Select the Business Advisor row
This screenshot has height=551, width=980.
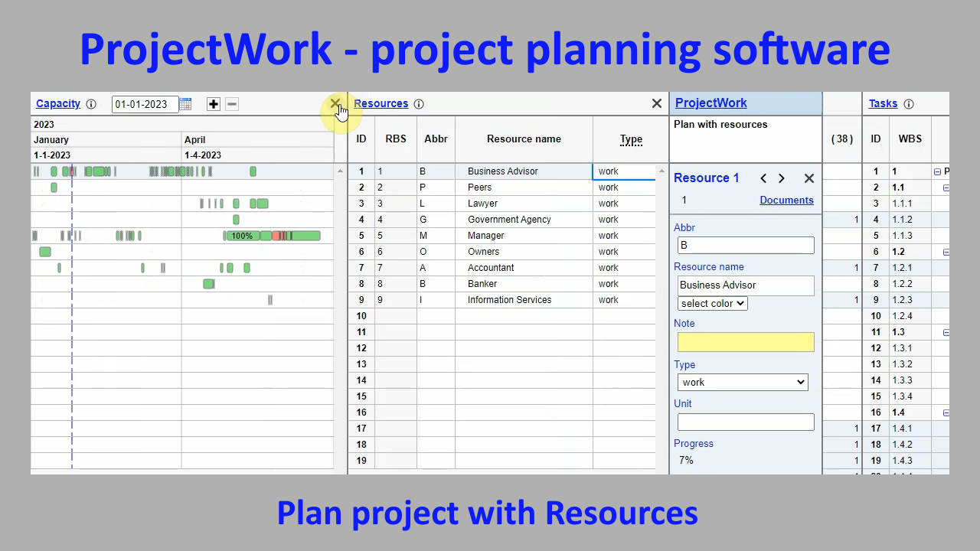click(501, 171)
